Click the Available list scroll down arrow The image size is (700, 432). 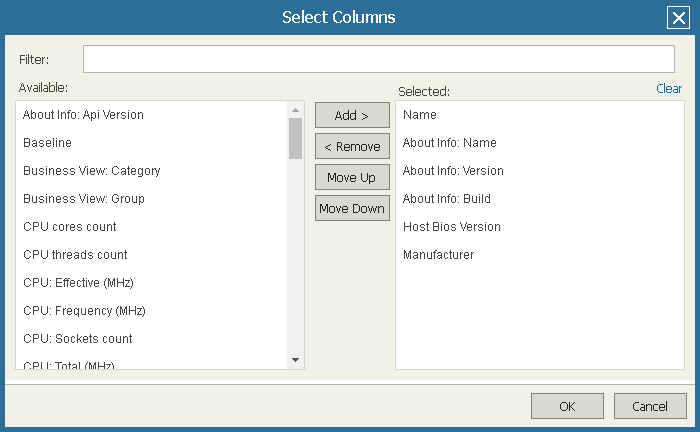295,360
